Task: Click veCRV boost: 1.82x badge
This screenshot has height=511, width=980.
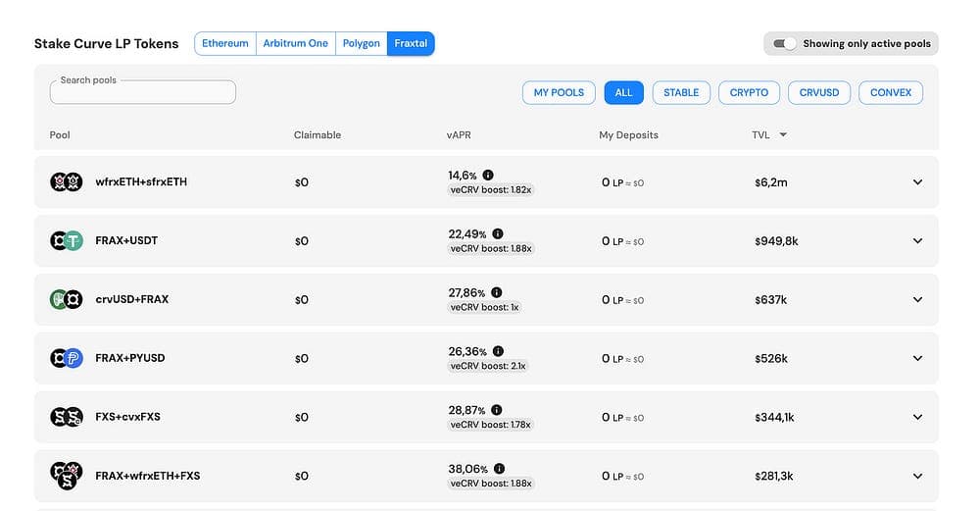Action: [491, 189]
